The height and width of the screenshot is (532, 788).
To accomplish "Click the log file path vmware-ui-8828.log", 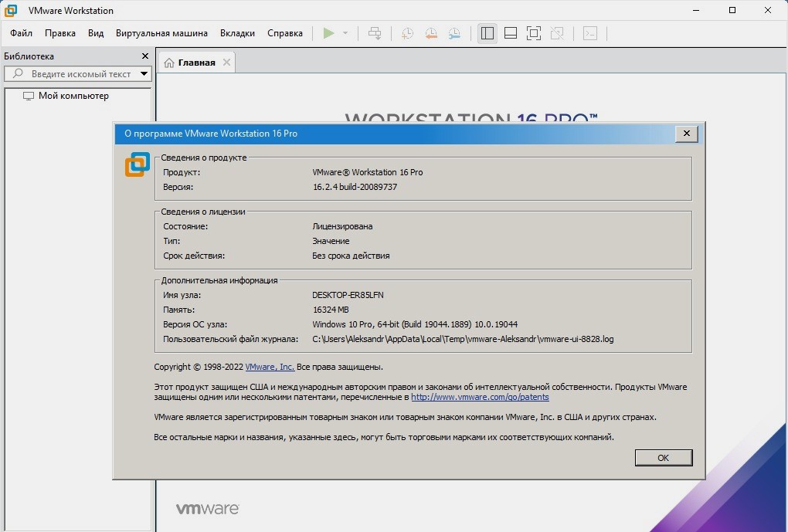I will [x=463, y=339].
